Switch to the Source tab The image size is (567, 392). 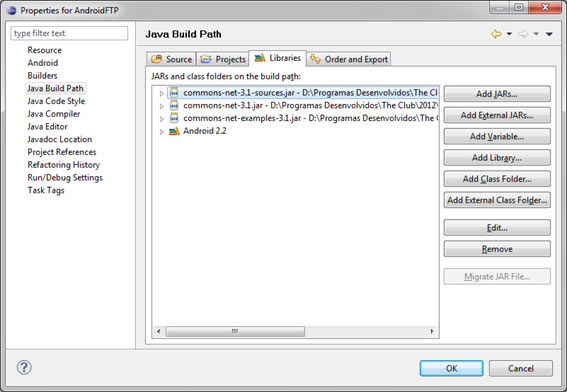coord(171,59)
